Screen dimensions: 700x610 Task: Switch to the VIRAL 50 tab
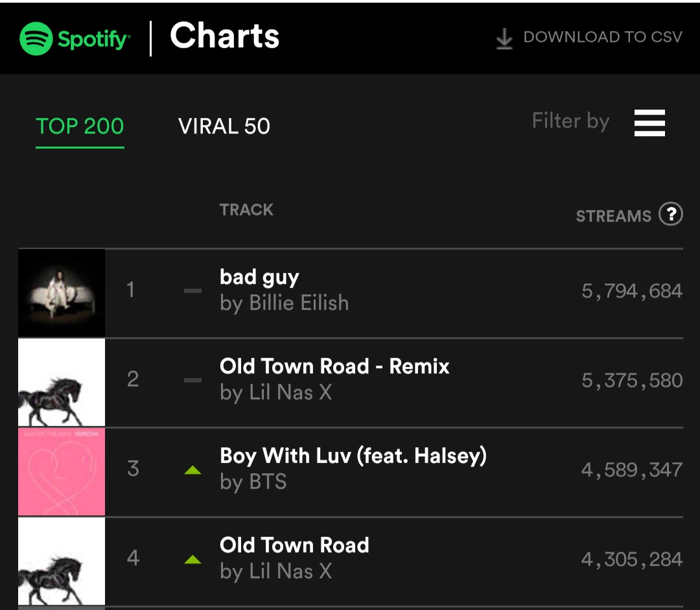tap(224, 126)
